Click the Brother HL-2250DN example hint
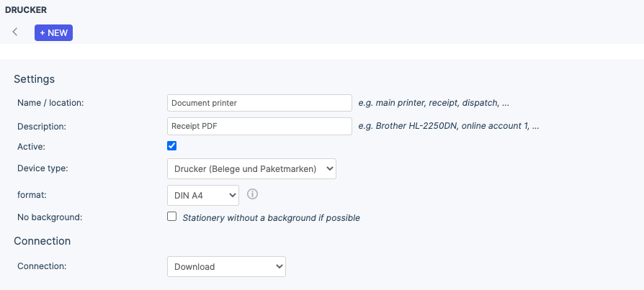This screenshot has width=644, height=290. point(449,126)
